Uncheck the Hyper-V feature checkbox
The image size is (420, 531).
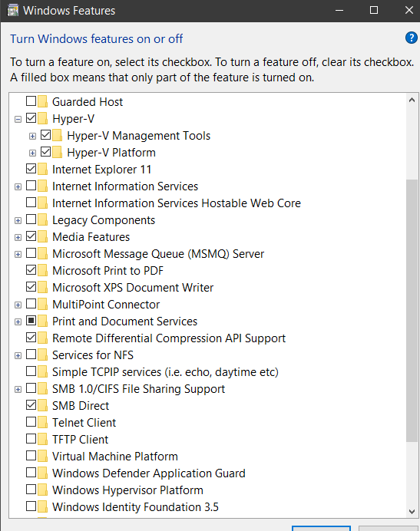click(31, 118)
